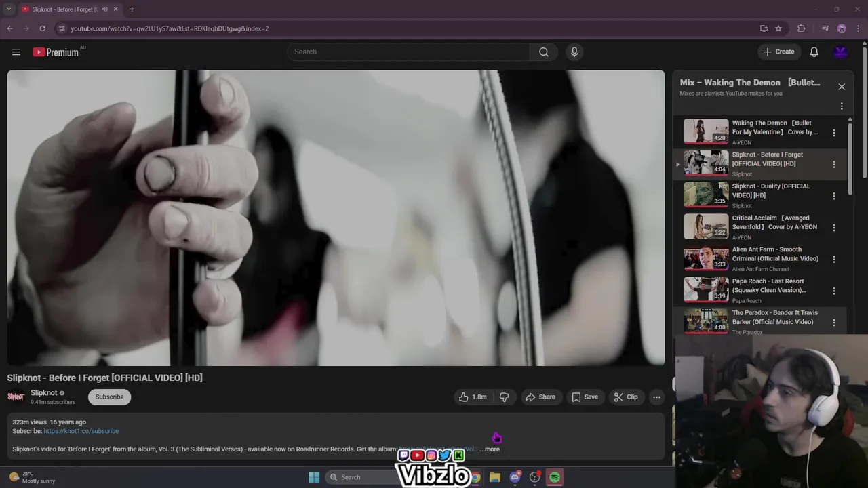Open options for Waking The Demon item
The image size is (868, 488).
pos(834,133)
